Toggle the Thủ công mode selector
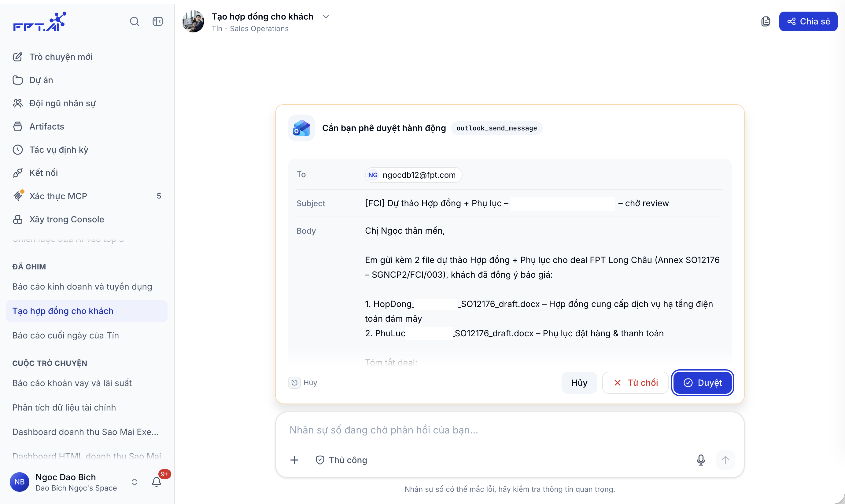 pyautogui.click(x=341, y=460)
